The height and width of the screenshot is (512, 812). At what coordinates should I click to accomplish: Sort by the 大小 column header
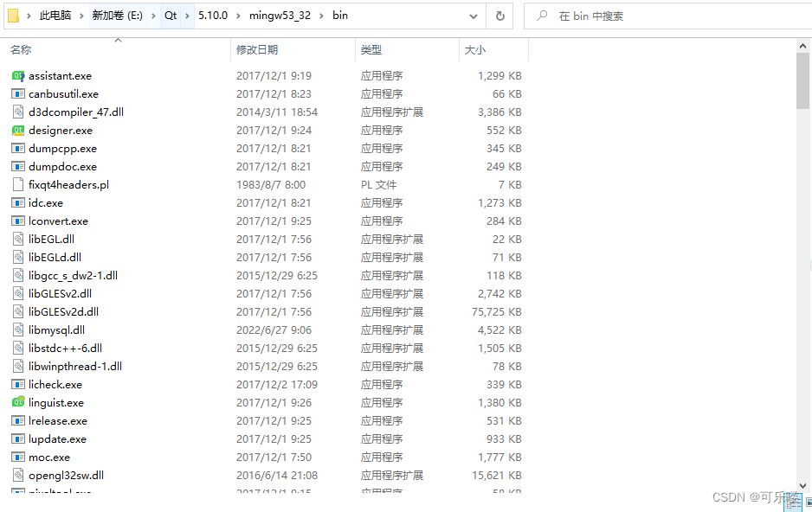475,50
